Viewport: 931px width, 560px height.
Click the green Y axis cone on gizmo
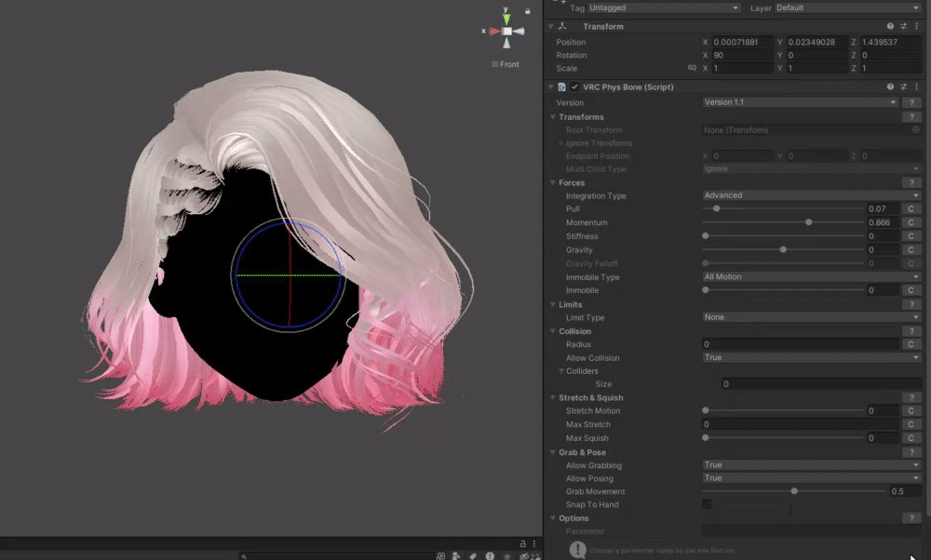(x=506, y=17)
